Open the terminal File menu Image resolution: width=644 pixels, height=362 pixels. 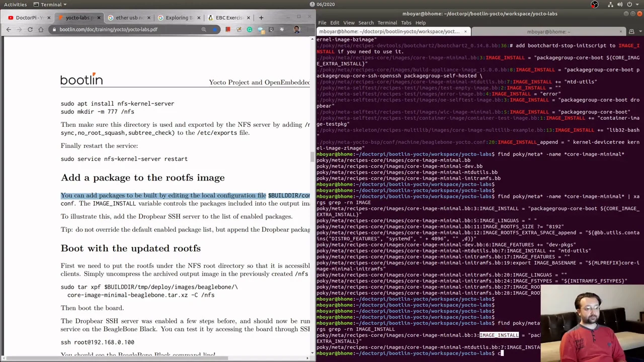click(322, 23)
